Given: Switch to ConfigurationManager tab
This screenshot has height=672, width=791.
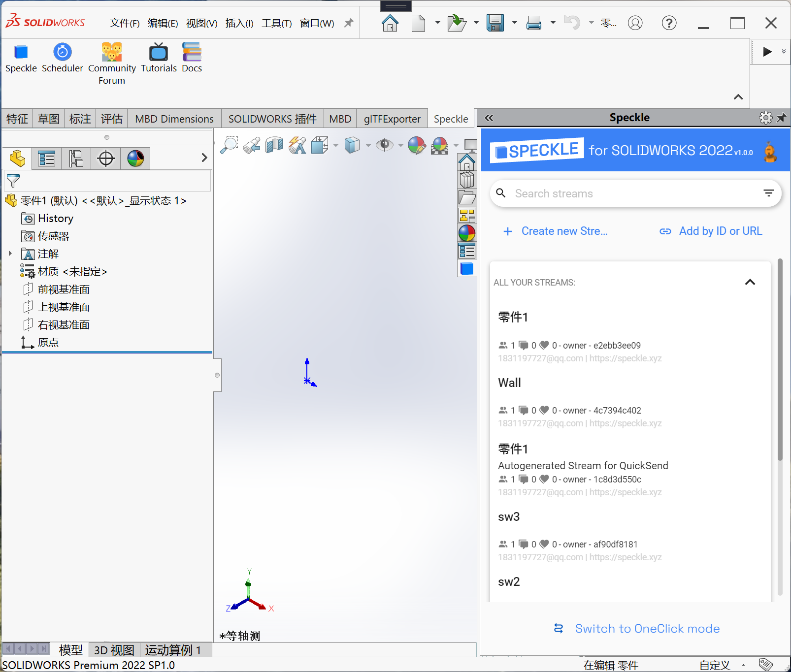Looking at the screenshot, I should [x=76, y=159].
